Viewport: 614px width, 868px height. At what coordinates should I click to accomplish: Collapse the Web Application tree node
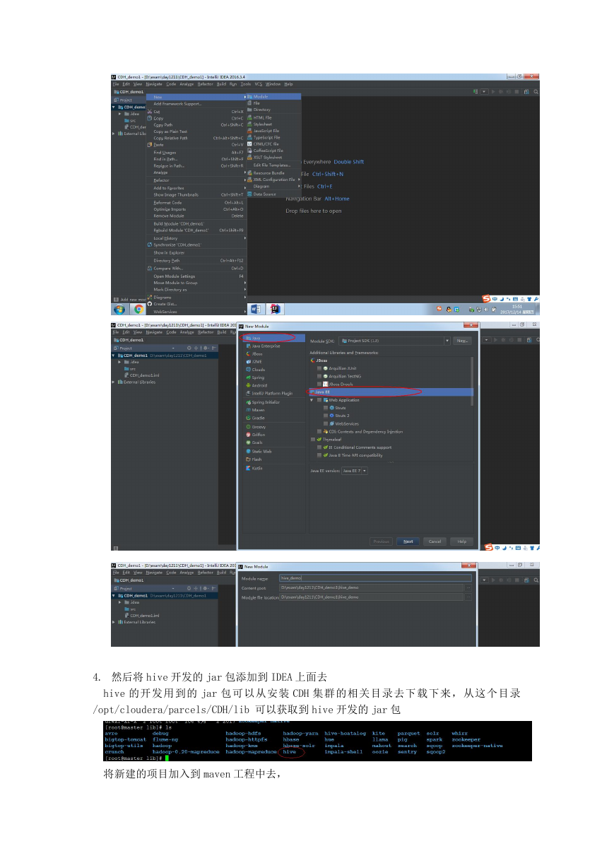[x=312, y=400]
